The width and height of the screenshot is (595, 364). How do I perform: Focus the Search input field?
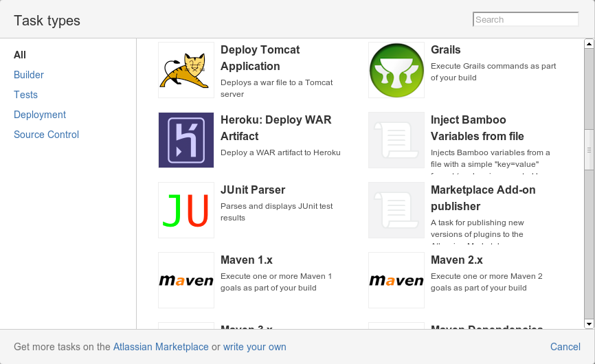pyautogui.click(x=526, y=19)
